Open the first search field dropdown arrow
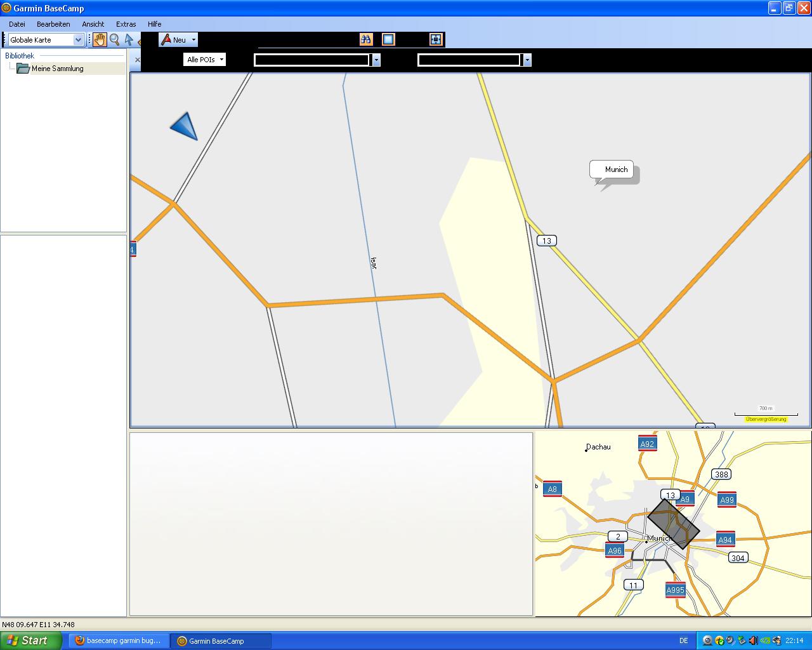Screen dimensions: 812x650 pyautogui.click(x=376, y=60)
